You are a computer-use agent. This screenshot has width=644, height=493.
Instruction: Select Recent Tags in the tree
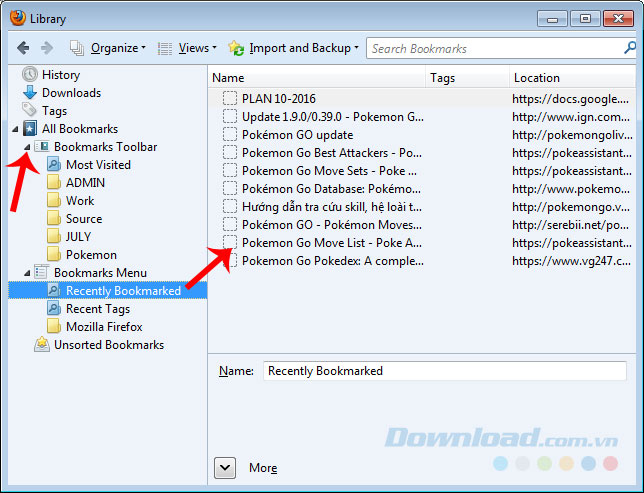(x=98, y=309)
